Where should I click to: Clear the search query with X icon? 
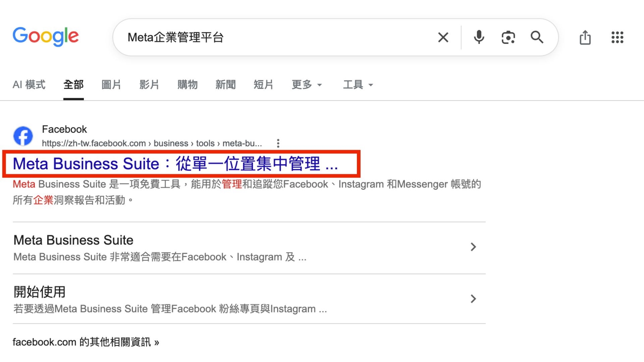click(443, 37)
